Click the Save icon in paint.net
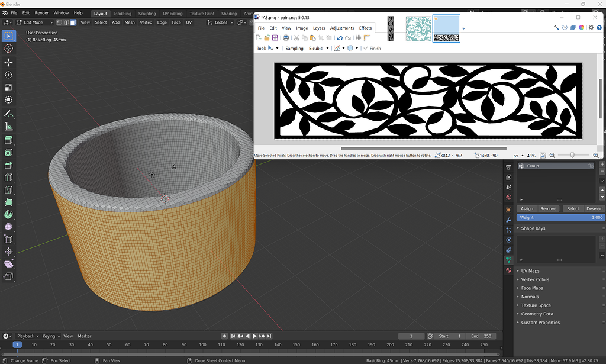 click(275, 37)
